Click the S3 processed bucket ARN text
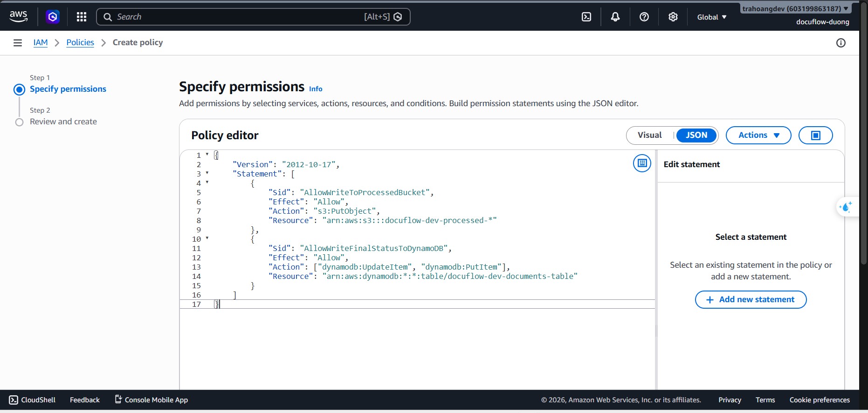The width and height of the screenshot is (868, 413). coord(410,220)
